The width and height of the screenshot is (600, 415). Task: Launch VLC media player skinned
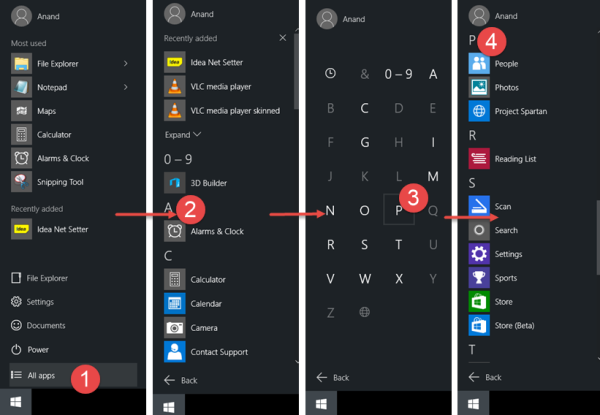(x=222, y=111)
